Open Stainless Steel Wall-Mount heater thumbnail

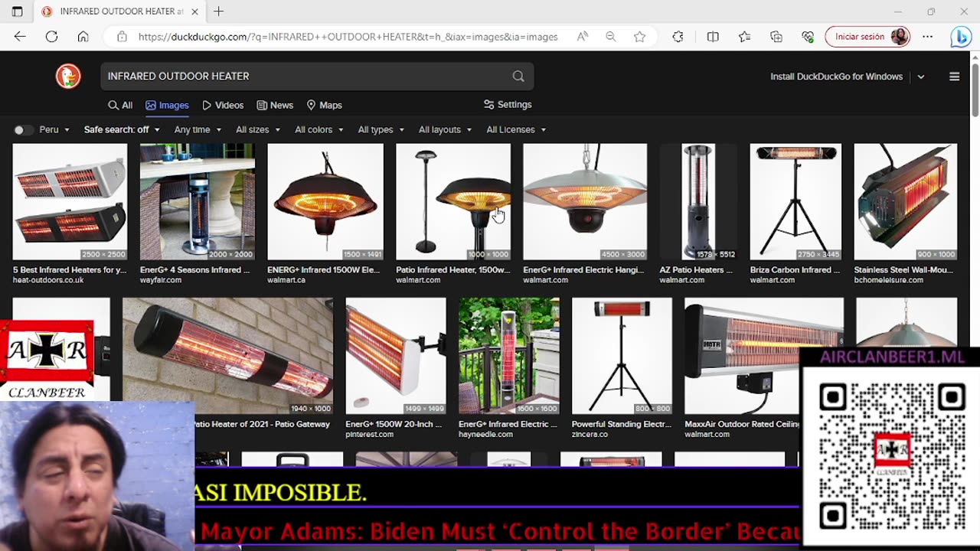click(x=906, y=202)
